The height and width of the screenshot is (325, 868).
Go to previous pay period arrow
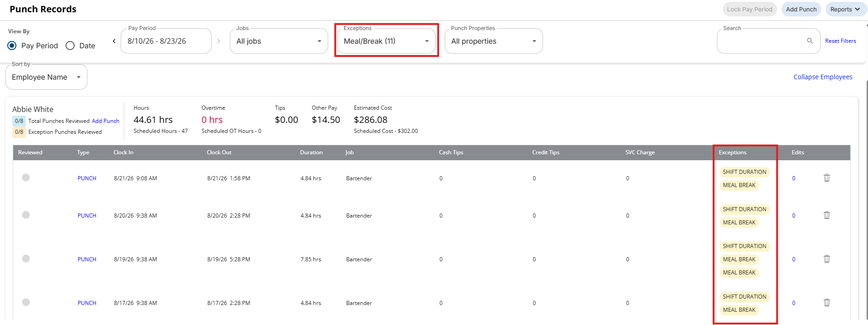114,41
